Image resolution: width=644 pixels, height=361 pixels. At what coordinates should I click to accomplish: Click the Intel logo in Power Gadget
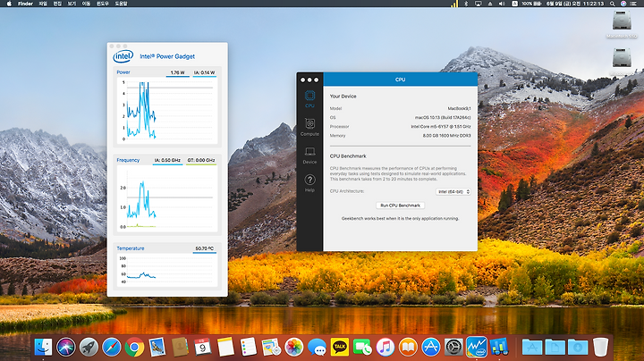pyautogui.click(x=123, y=56)
